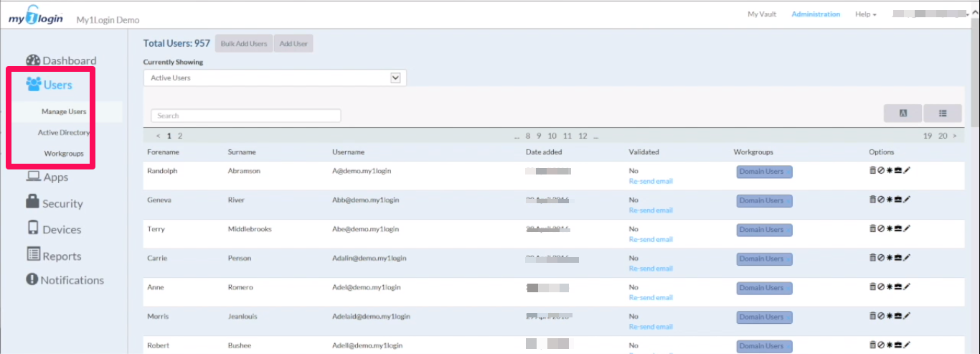Go to page 10 in pagination

click(552, 136)
